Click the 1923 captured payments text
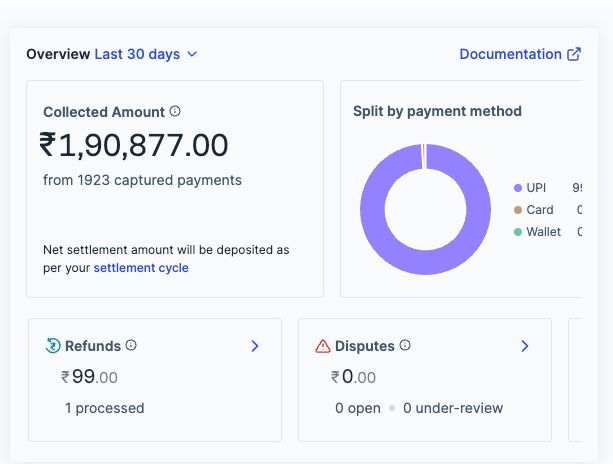Screen dimensions: 613x464 click(x=142, y=180)
